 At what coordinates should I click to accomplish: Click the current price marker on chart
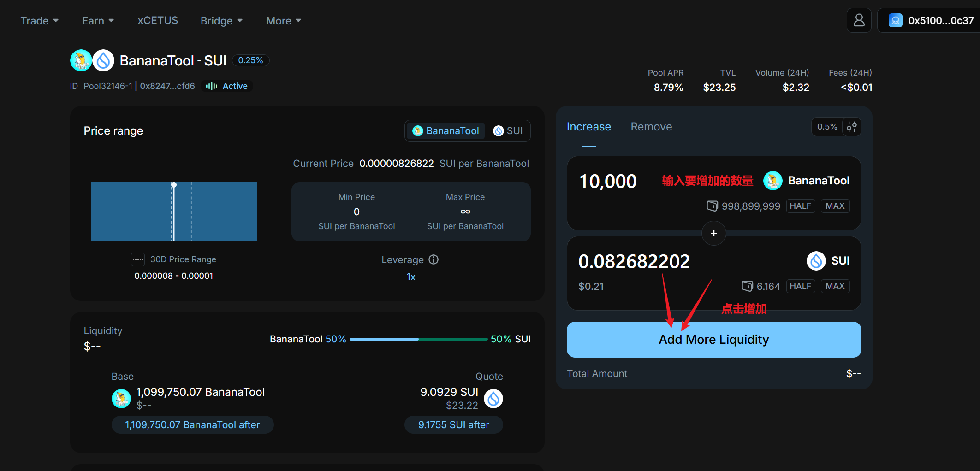click(x=174, y=185)
